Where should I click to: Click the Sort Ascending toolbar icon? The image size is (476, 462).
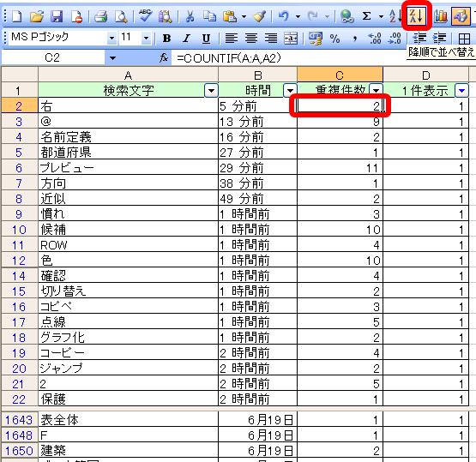tap(395, 15)
